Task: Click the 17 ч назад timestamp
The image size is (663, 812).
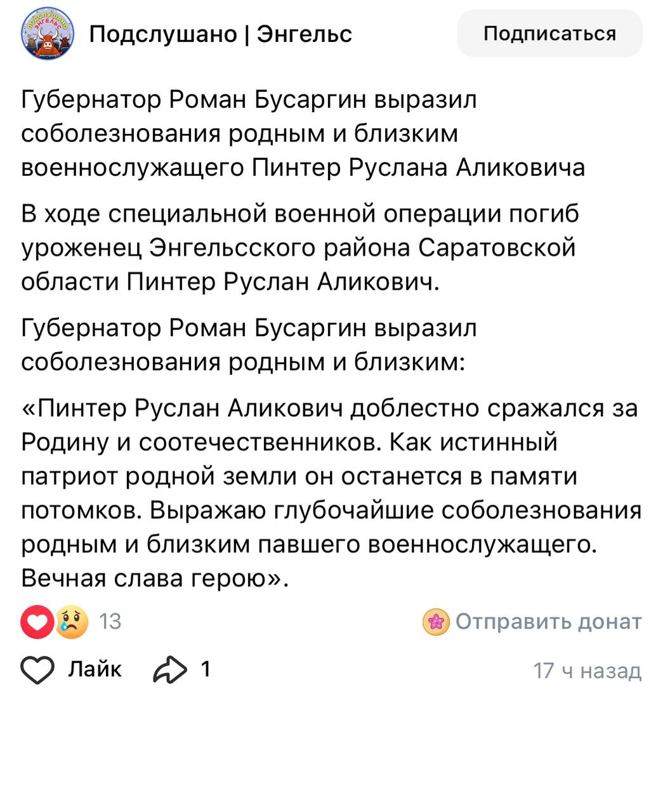Action: coord(587,671)
